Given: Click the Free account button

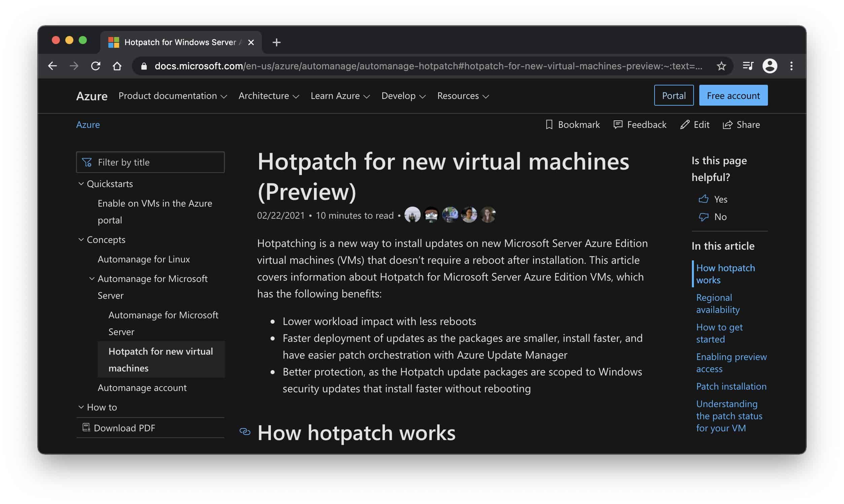Looking at the screenshot, I should pos(733,96).
